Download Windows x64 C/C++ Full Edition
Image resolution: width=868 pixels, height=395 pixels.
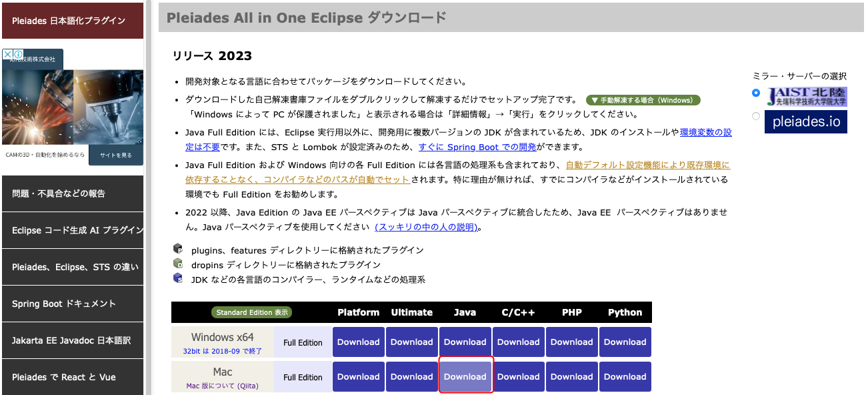click(519, 342)
